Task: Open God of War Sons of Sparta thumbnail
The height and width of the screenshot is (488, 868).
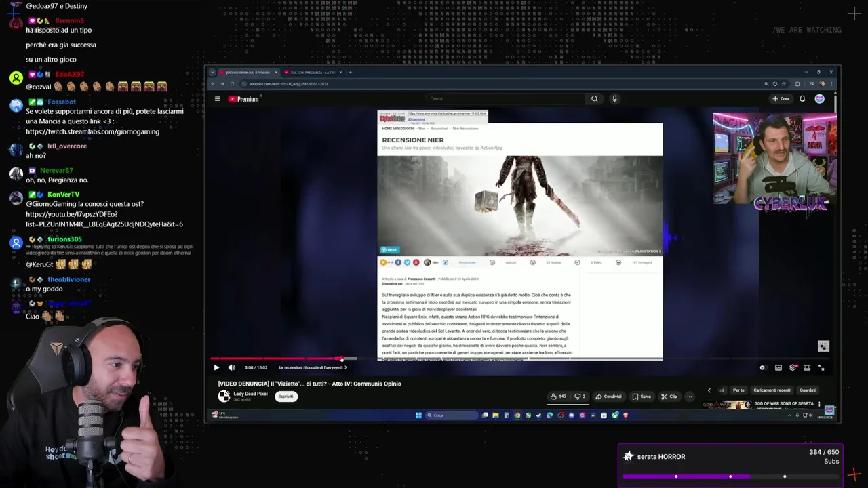Action: pyautogui.click(x=727, y=405)
